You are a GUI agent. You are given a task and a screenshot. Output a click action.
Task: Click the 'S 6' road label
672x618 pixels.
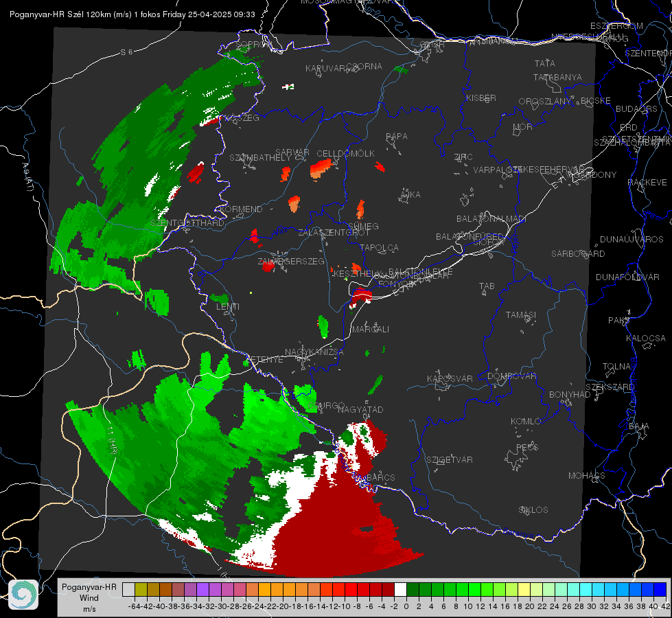pyautogui.click(x=126, y=52)
